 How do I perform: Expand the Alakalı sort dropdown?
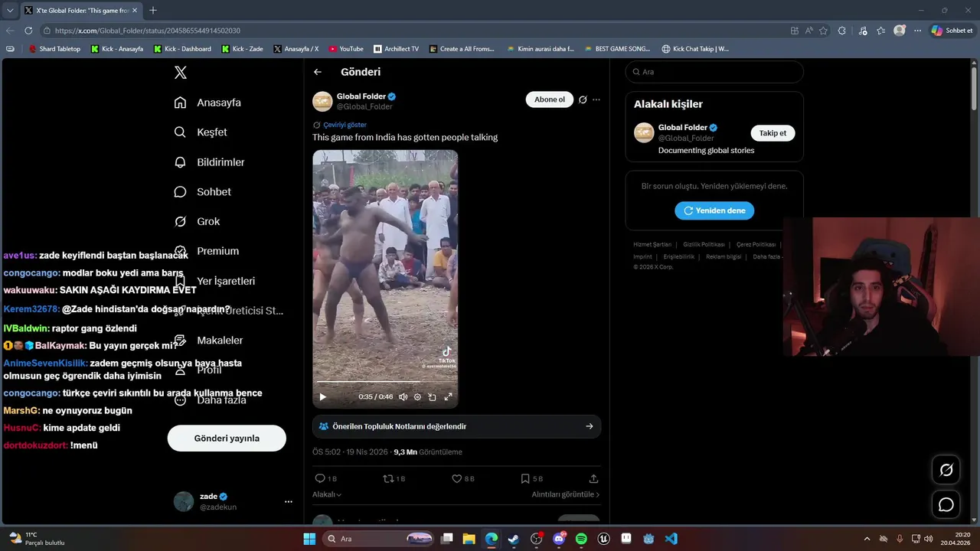(x=327, y=494)
